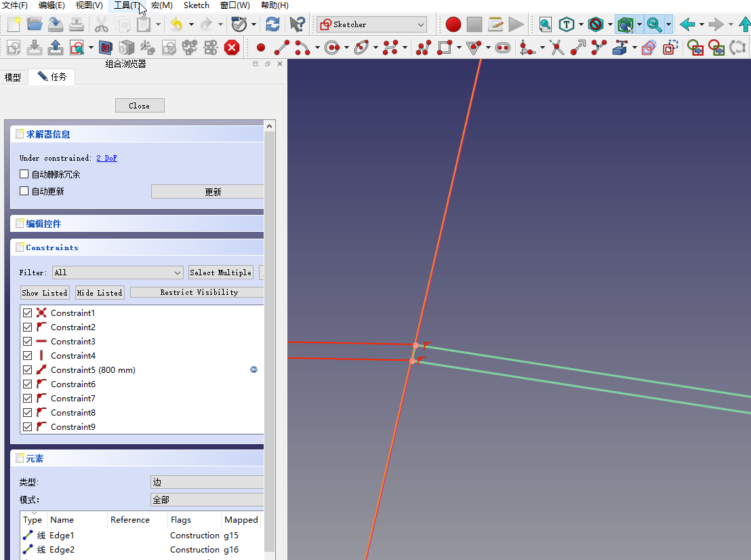The image size is (751, 560).
Task: Select the Ellipse creation tool
Action: tap(362, 47)
